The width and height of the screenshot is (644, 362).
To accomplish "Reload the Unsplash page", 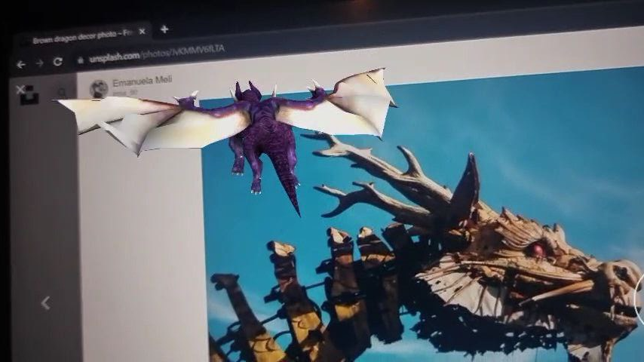I will tap(58, 62).
